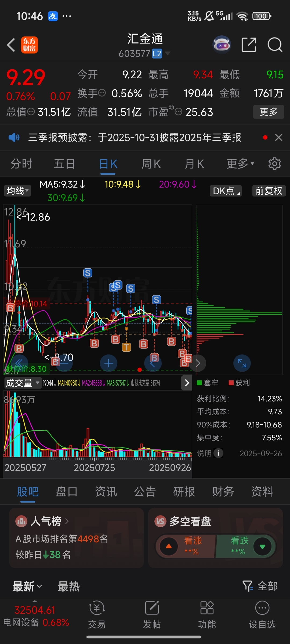Open the 均线 indicator dropdown
This screenshot has width=290, height=644.
[17, 191]
